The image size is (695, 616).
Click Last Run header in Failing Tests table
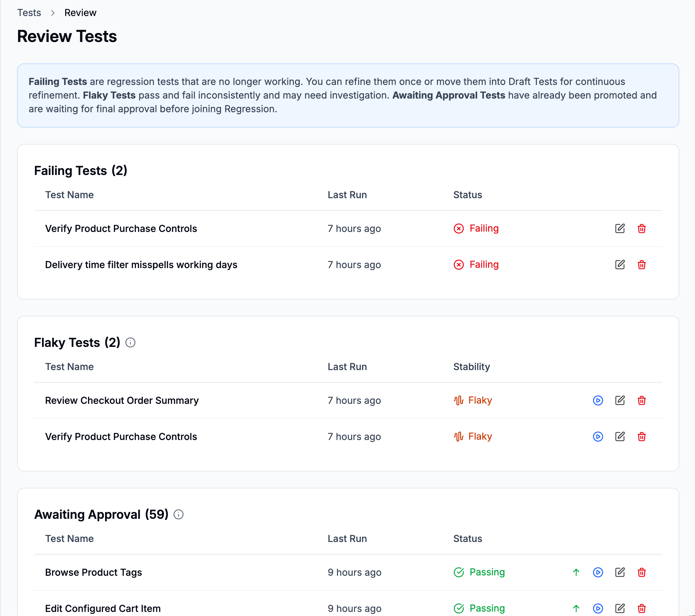coord(347,195)
